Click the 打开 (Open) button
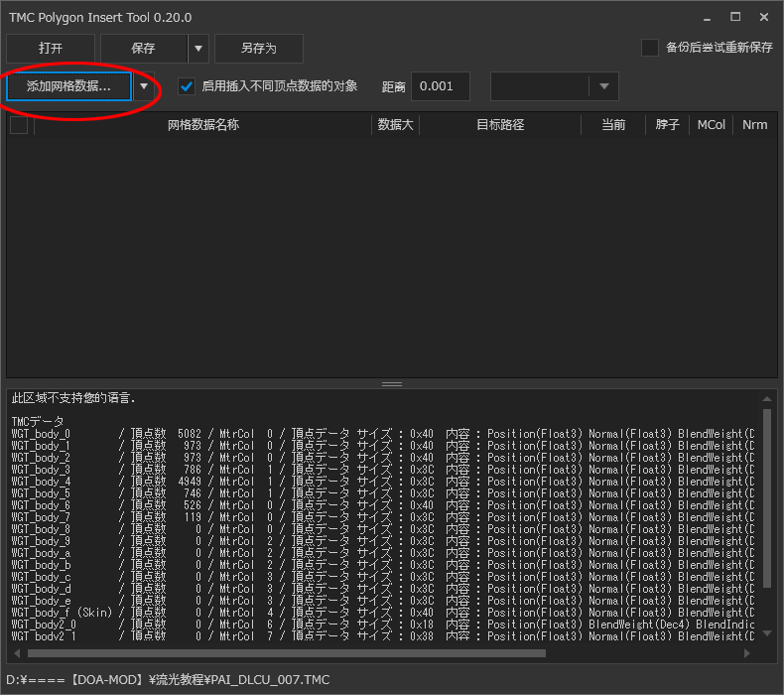The width and height of the screenshot is (784, 695). 51,49
